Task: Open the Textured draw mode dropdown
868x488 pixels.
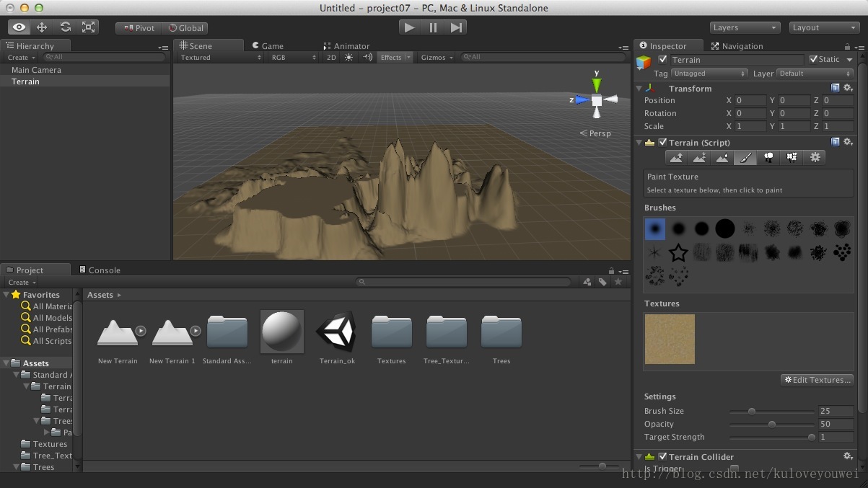Action: (220, 57)
